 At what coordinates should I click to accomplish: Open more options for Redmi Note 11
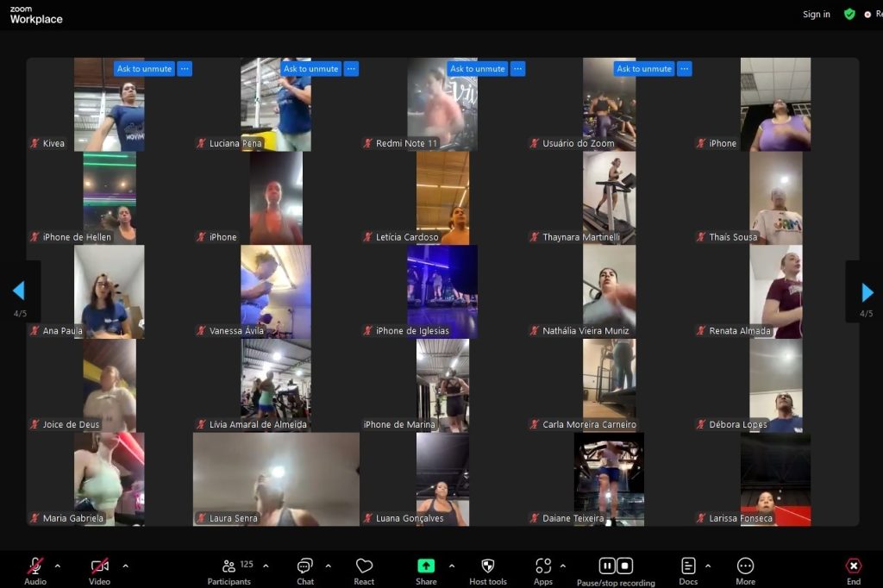coord(517,69)
